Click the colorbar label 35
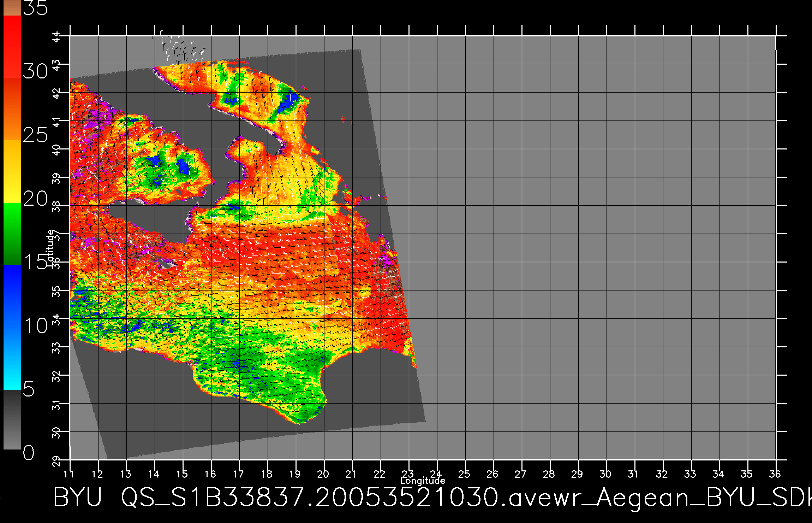Image resolution: width=812 pixels, height=523 pixels. (x=35, y=7)
